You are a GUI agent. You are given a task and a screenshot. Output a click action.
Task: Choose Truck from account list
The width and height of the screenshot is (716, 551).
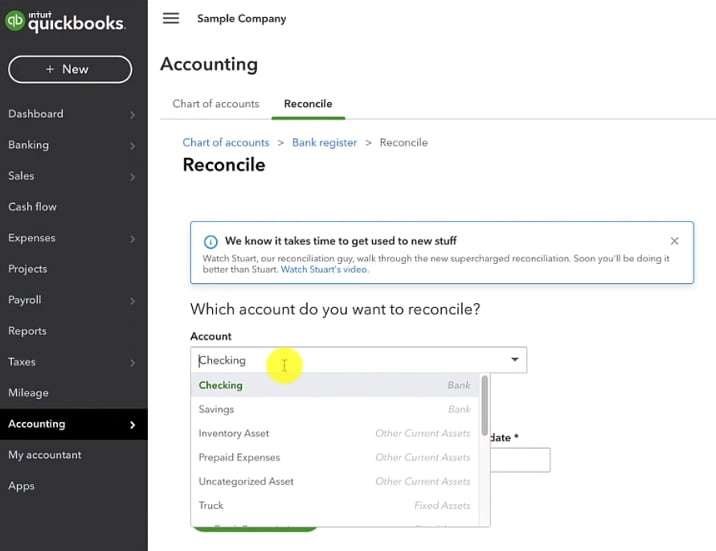pyautogui.click(x=336, y=505)
